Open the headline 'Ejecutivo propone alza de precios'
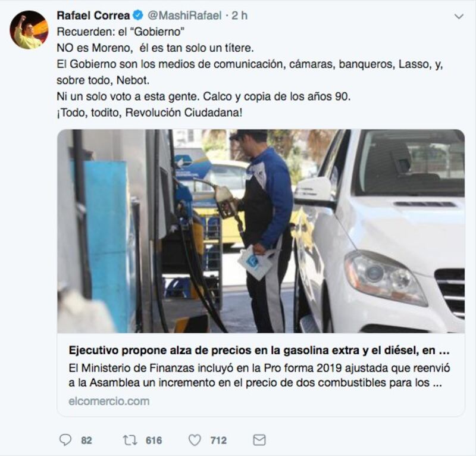The height and width of the screenshot is (456, 476). click(259, 350)
